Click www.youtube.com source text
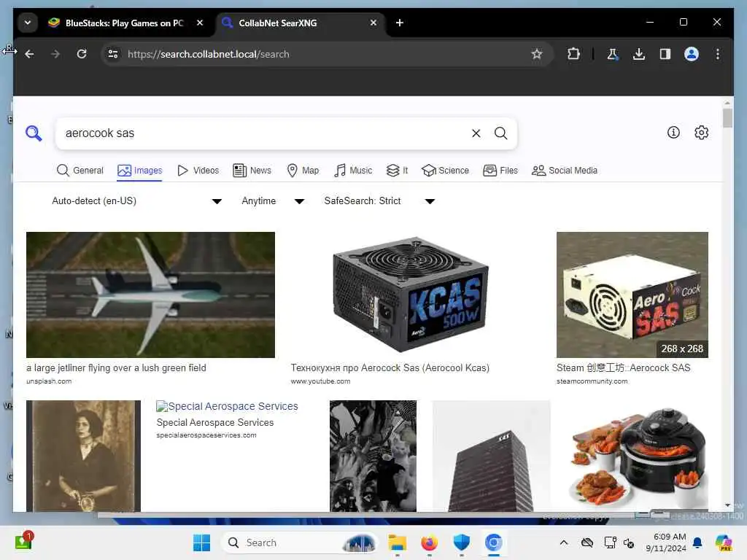 point(321,381)
